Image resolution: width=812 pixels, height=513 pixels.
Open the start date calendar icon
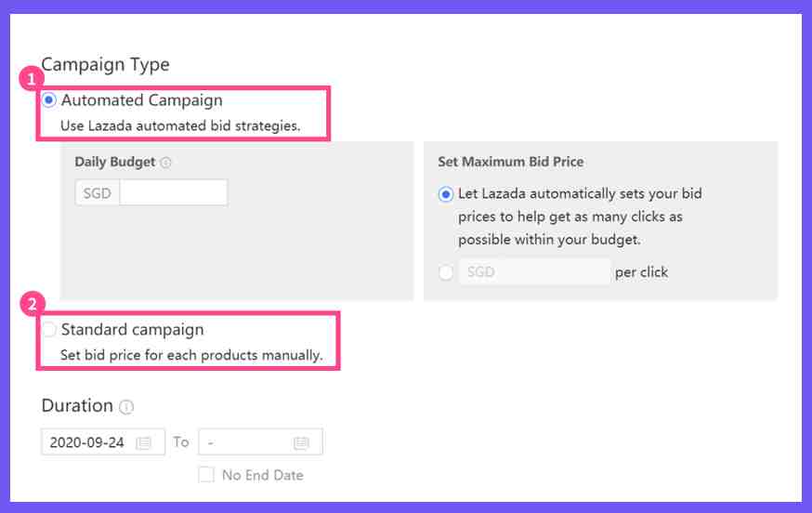click(143, 443)
